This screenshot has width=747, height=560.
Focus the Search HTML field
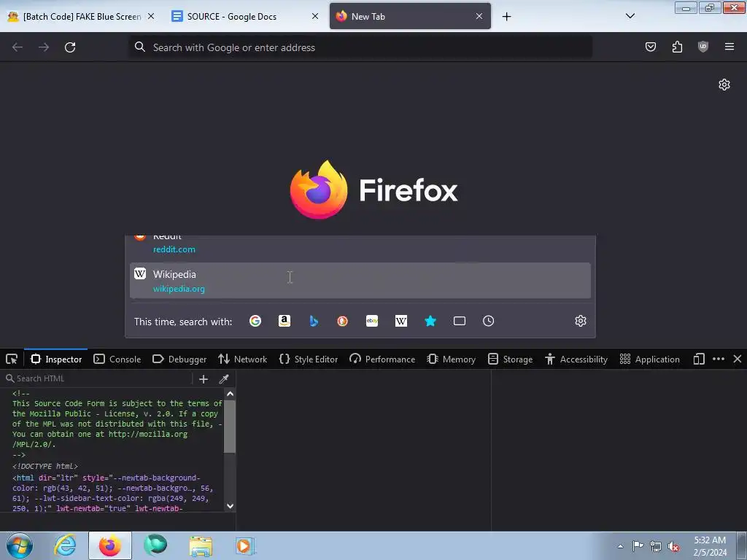98,378
